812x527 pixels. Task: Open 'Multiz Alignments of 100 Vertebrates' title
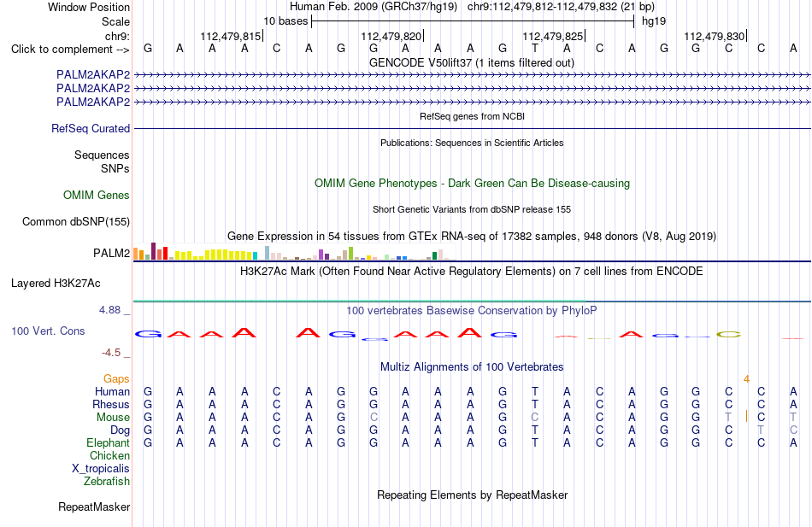(x=472, y=367)
